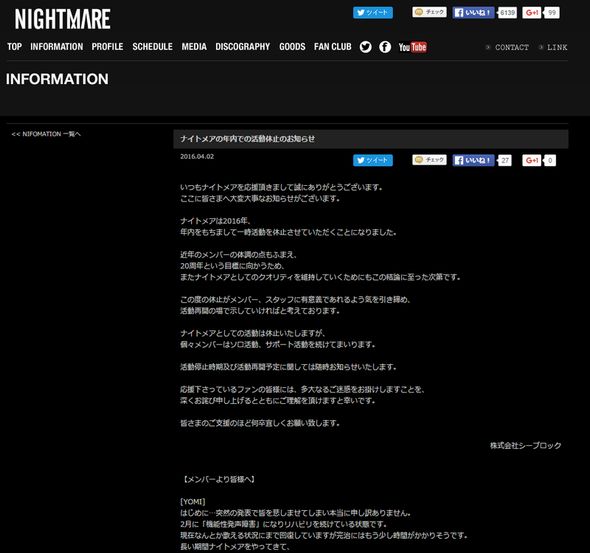Image resolution: width=590 pixels, height=553 pixels.
Task: Click article date 2016.04.02
Action: coord(197,156)
